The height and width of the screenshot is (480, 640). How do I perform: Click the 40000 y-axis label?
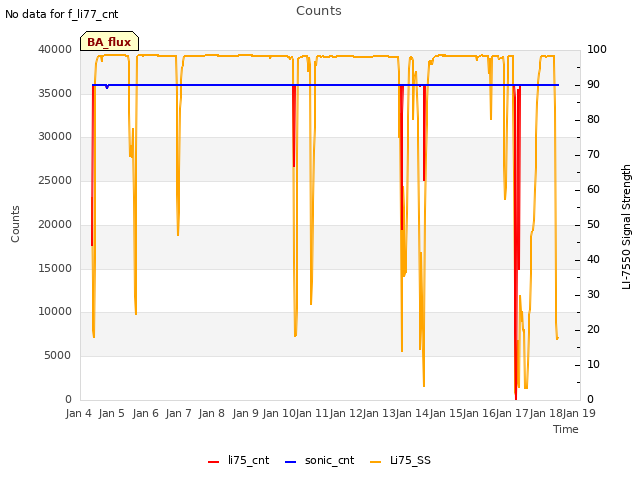pos(55,49)
